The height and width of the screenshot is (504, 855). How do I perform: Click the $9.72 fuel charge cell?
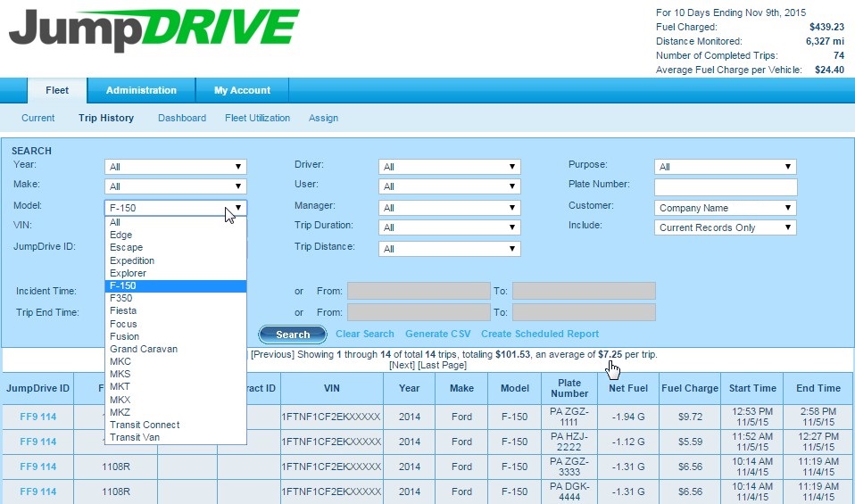(x=690, y=417)
